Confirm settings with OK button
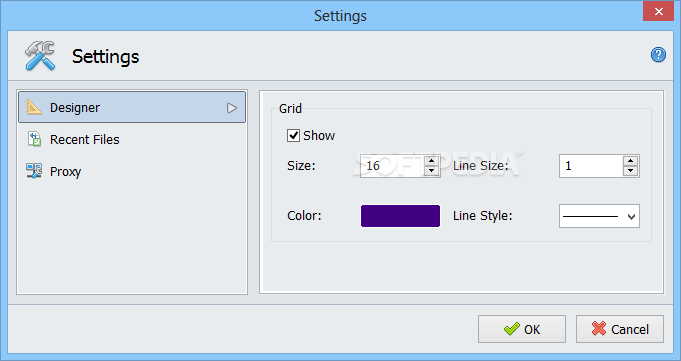Screen dimensions: 681x361 [x=522, y=329]
